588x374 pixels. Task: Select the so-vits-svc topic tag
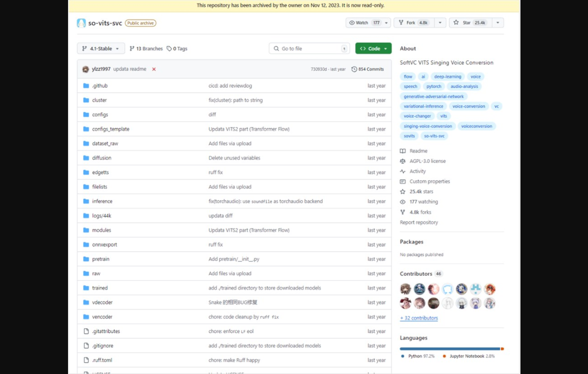[434, 136]
